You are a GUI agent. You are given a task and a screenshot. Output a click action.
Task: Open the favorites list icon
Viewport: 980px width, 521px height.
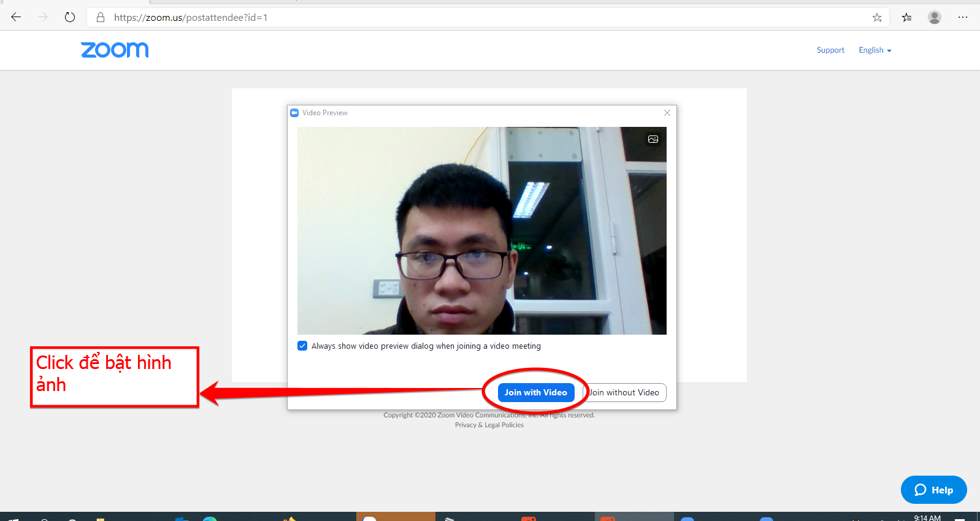(x=906, y=17)
